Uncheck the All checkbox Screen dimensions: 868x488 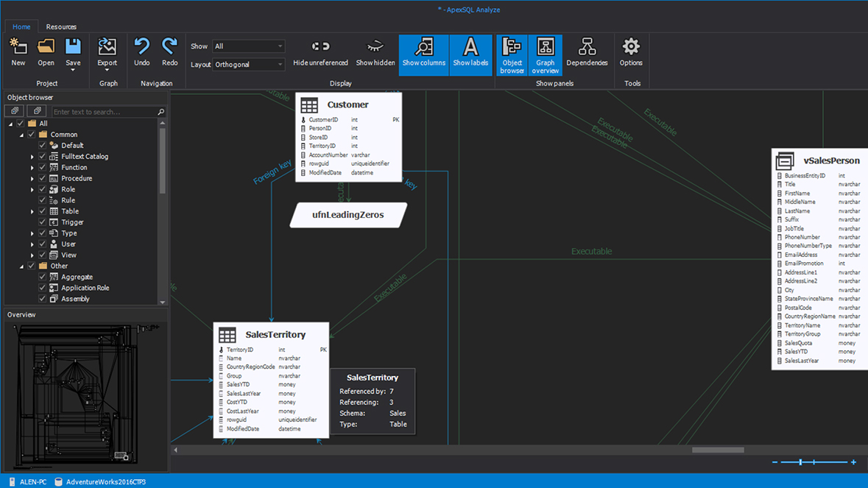[21, 124]
